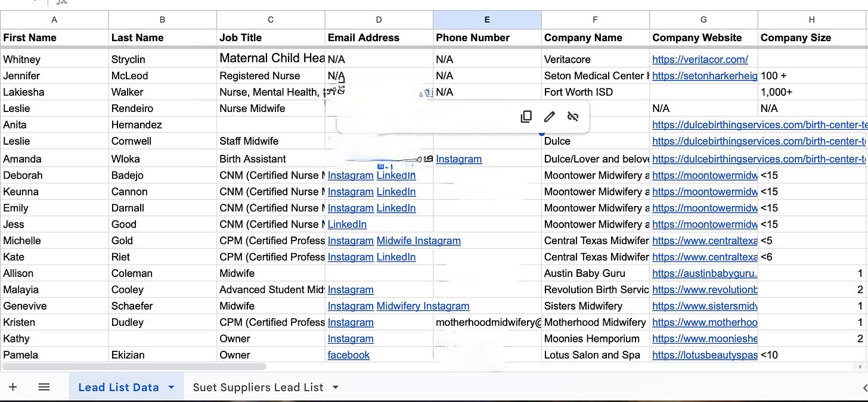The width and height of the screenshot is (868, 402).
Task: Select column B header
Action: click(163, 20)
